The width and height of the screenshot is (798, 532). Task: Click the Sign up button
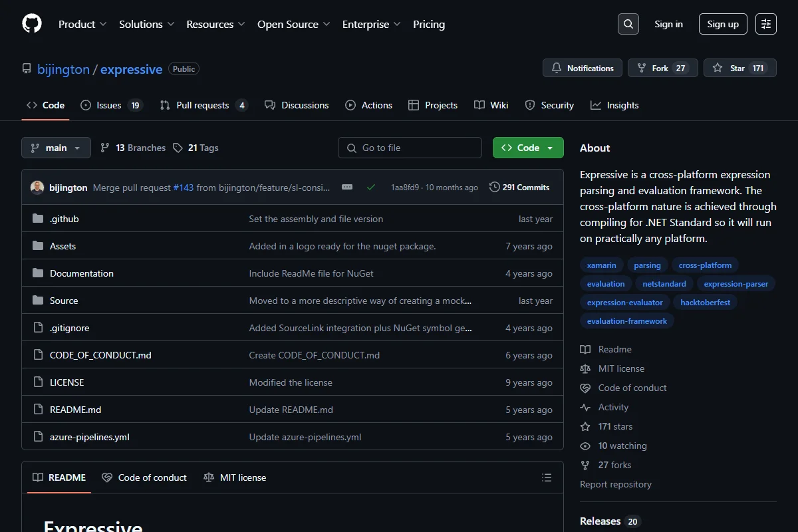(723, 24)
